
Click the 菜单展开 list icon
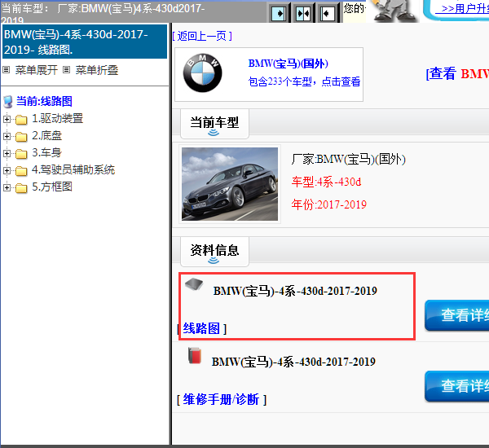coord(7,70)
